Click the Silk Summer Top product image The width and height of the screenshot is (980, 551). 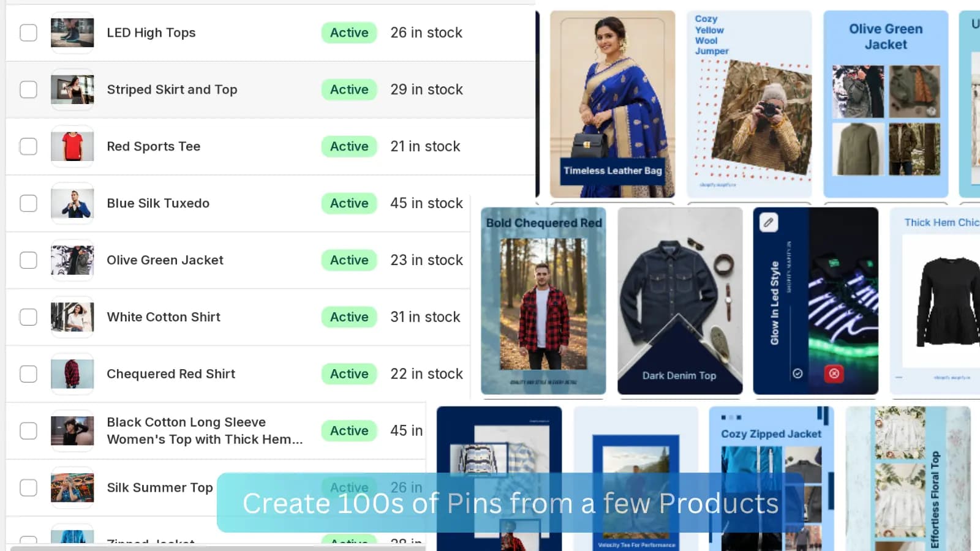[x=72, y=488]
